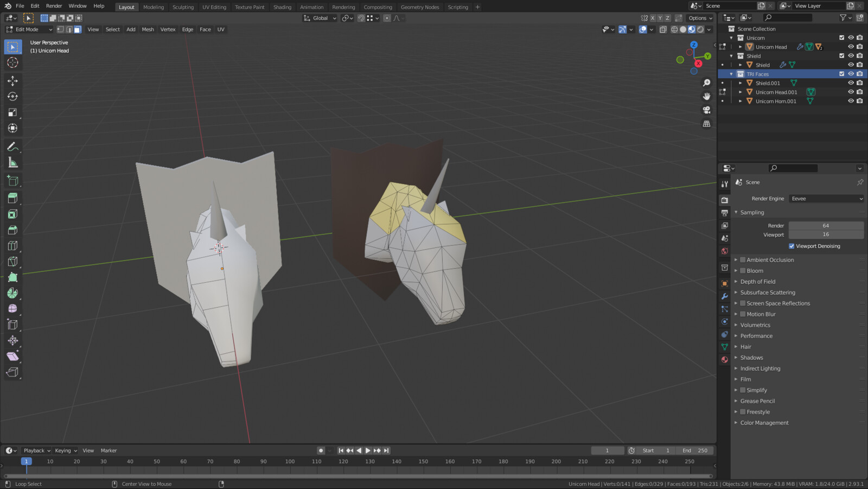The image size is (868, 489).
Task: Play animation in timeline
Action: click(x=368, y=450)
